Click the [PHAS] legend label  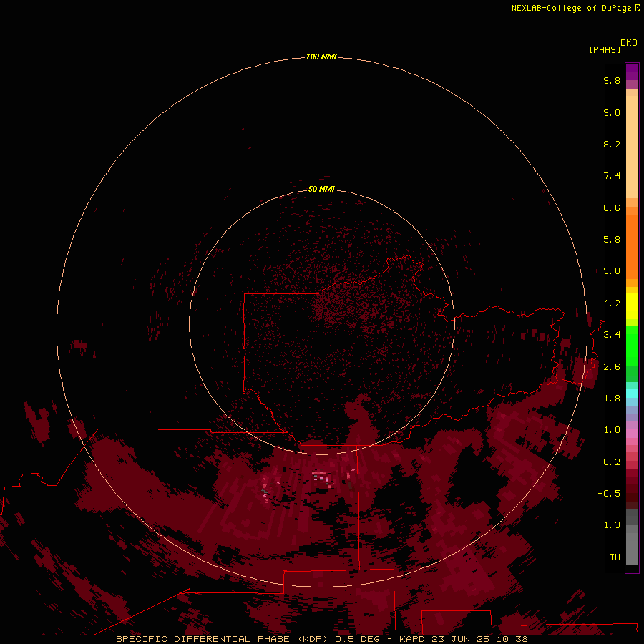(x=605, y=49)
